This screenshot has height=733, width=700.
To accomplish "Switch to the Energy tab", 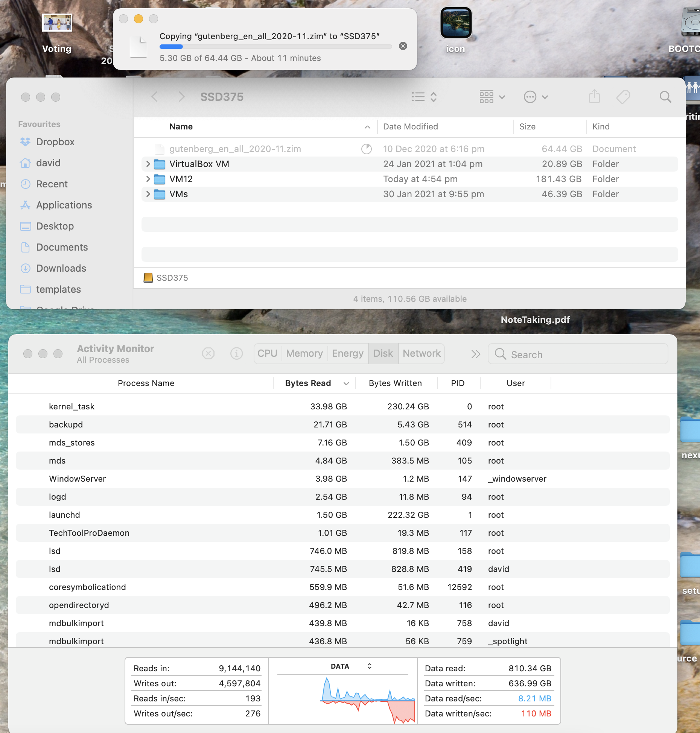I will (348, 353).
